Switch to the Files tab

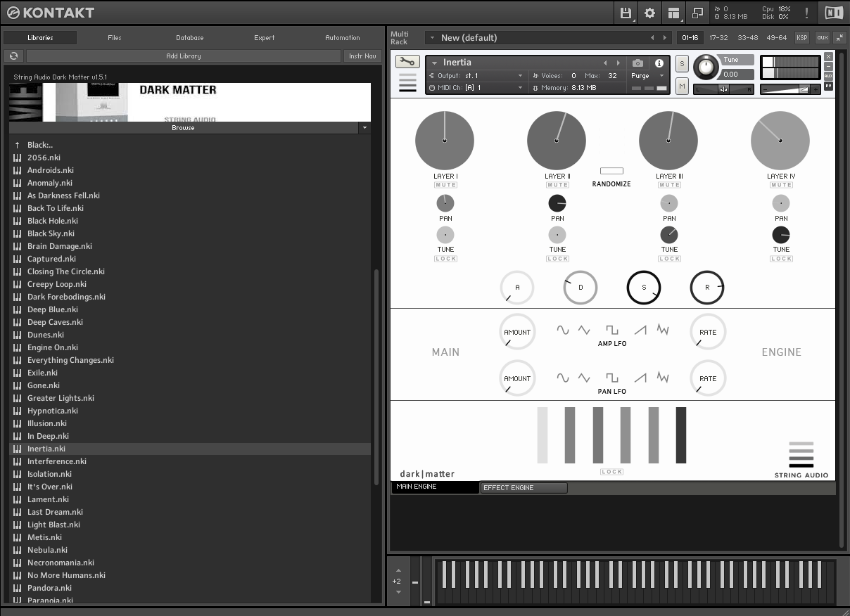pos(115,38)
